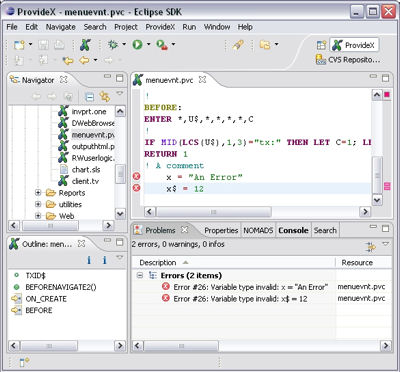400x372 pixels.
Task: Click the Debug bug icon
Action: click(113, 45)
